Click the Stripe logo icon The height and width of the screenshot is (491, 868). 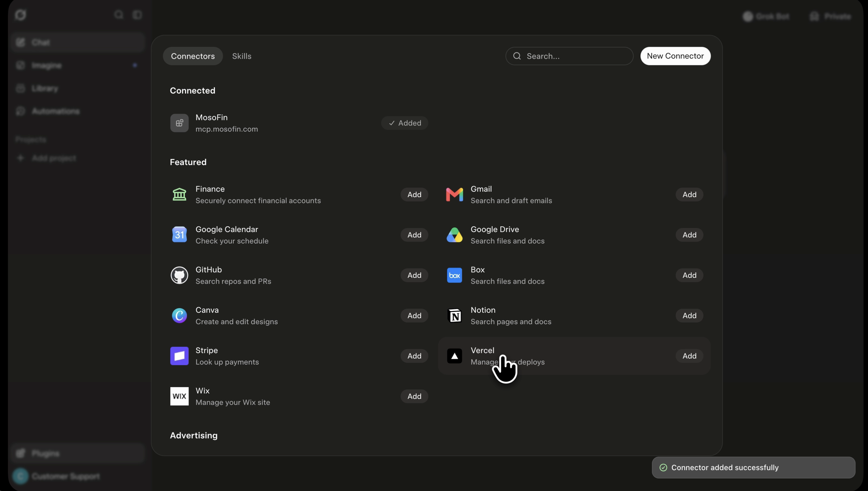(x=179, y=356)
